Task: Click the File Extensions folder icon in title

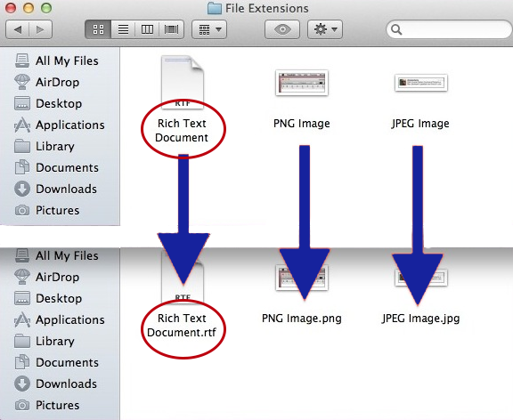Action: click(x=215, y=8)
